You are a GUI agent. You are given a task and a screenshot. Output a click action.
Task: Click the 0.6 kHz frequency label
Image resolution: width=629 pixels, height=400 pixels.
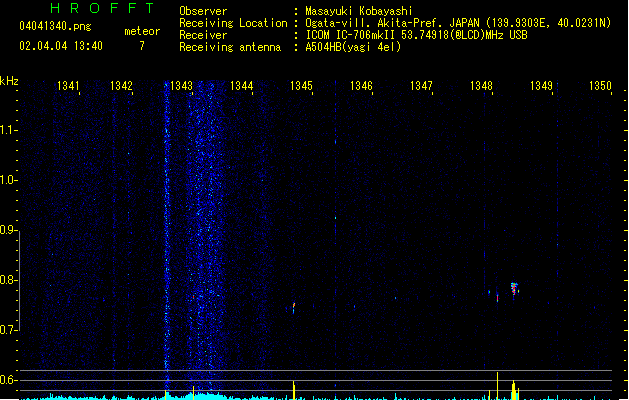8,380
